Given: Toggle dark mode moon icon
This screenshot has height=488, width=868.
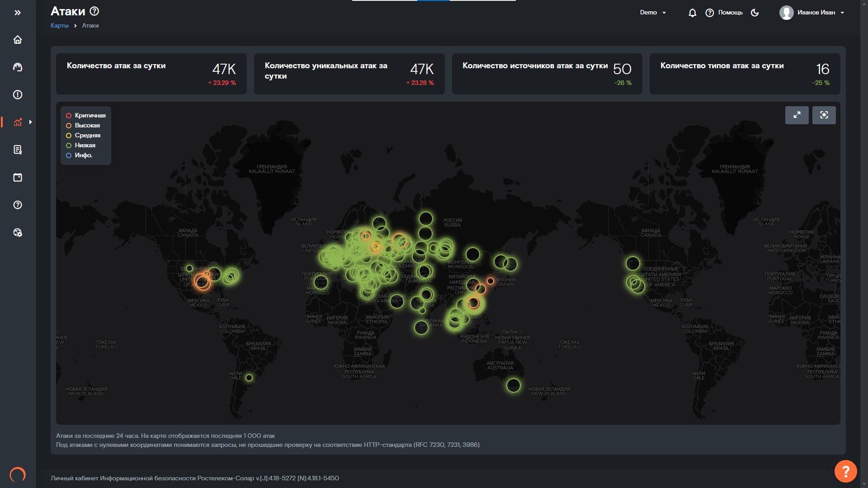Looking at the screenshot, I should coord(755,13).
